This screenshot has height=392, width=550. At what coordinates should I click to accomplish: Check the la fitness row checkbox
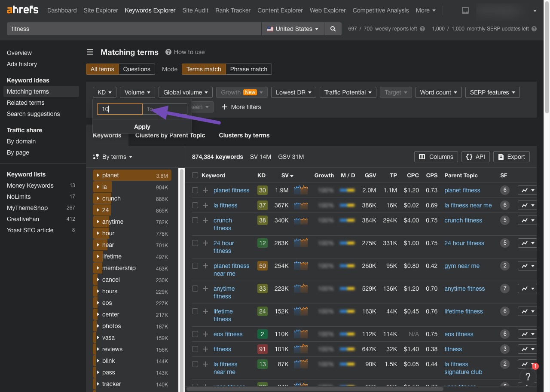point(195,205)
